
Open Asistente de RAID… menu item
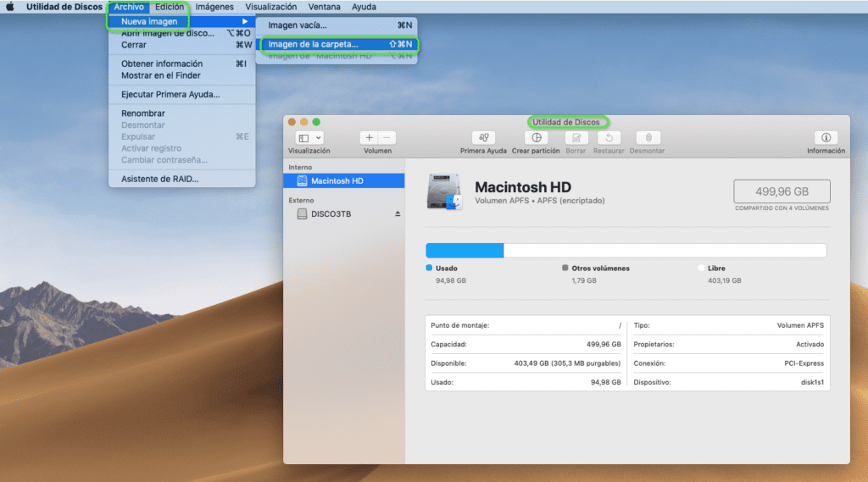(182, 179)
